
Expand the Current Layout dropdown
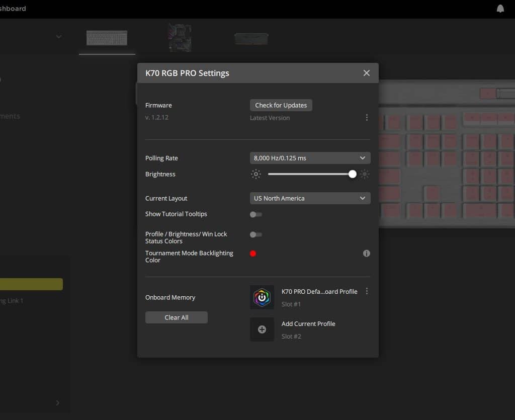tap(310, 198)
